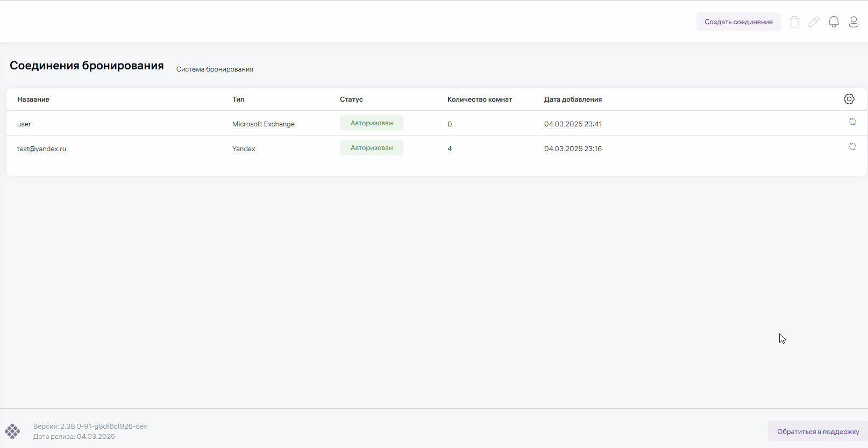This screenshot has width=868, height=448.
Task: Sort by Статус column header
Action: coord(351,99)
